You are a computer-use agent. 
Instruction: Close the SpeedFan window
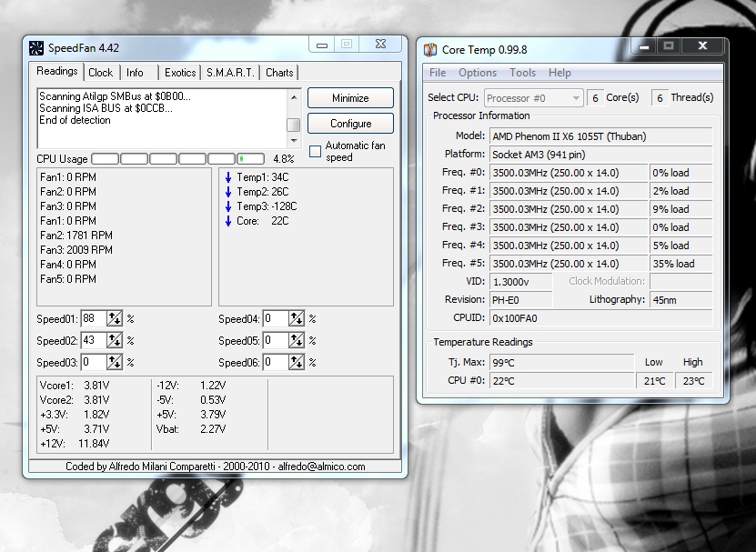381,44
